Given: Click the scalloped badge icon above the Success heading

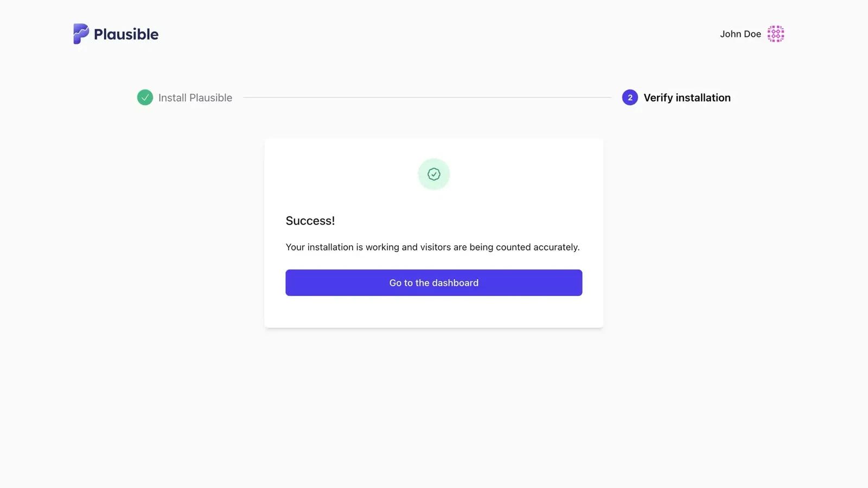Looking at the screenshot, I should (x=433, y=174).
